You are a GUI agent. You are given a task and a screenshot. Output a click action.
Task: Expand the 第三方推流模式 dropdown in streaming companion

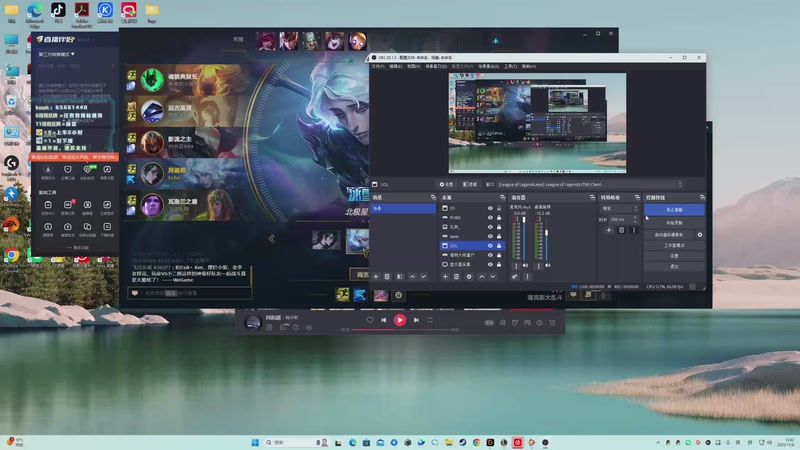(x=57, y=54)
